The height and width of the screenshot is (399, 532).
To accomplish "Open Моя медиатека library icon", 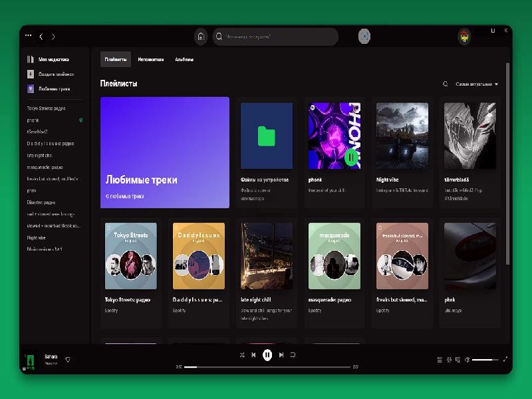I will pyautogui.click(x=31, y=59).
